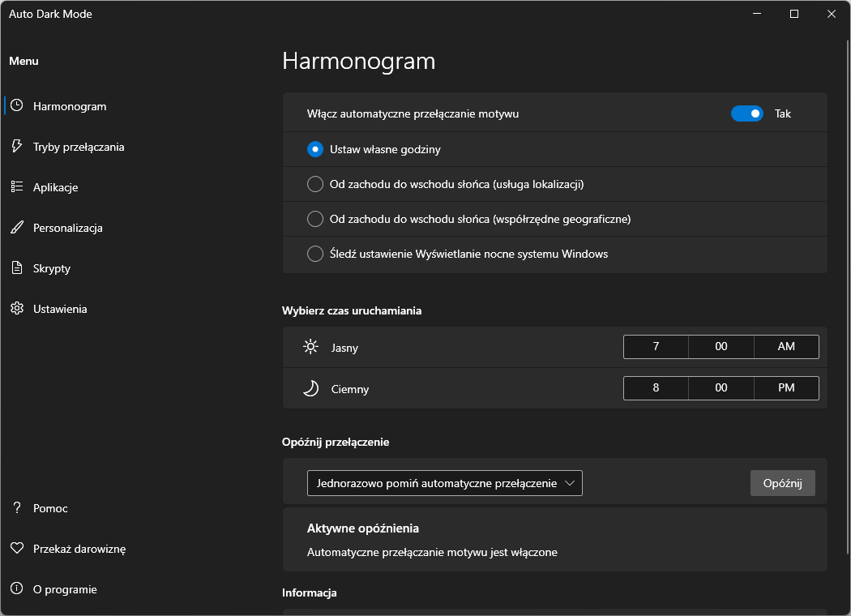This screenshot has width=851, height=616.
Task: Toggle automatic theme switching off
Action: pyautogui.click(x=746, y=113)
